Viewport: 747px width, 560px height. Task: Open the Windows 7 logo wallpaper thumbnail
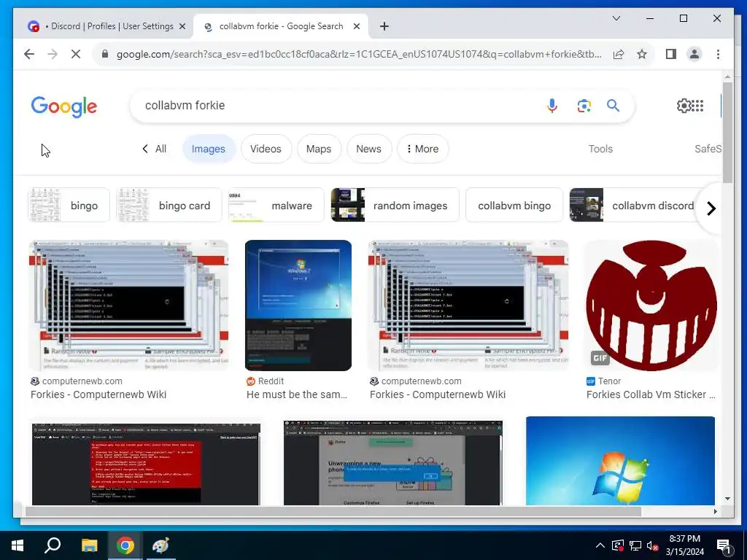[620, 461]
